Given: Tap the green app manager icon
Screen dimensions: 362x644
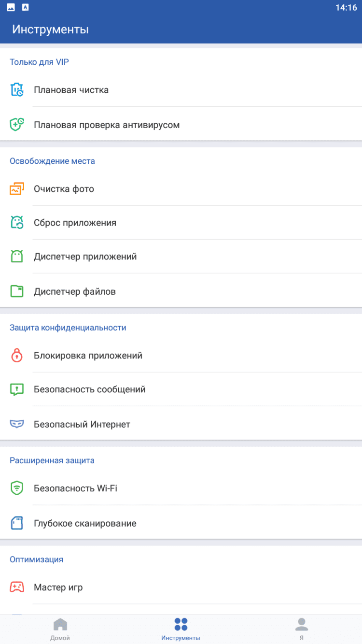Looking at the screenshot, I should pyautogui.click(x=17, y=257).
